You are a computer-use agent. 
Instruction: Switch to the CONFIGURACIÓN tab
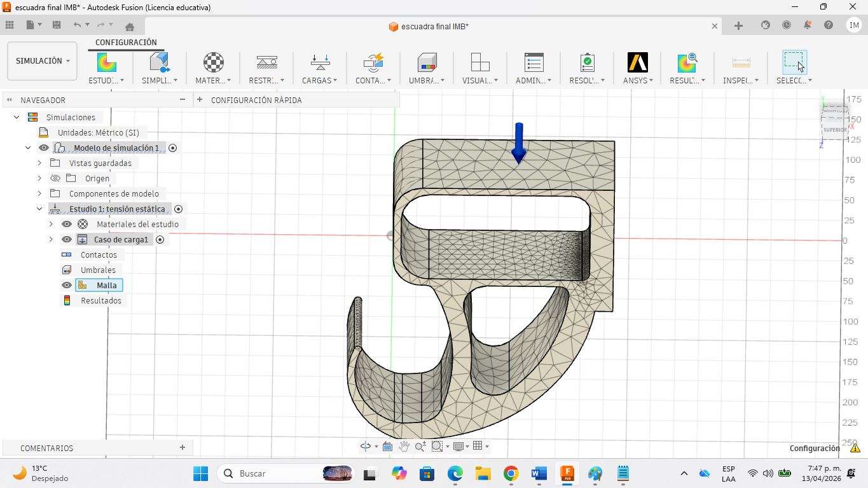[x=126, y=43]
